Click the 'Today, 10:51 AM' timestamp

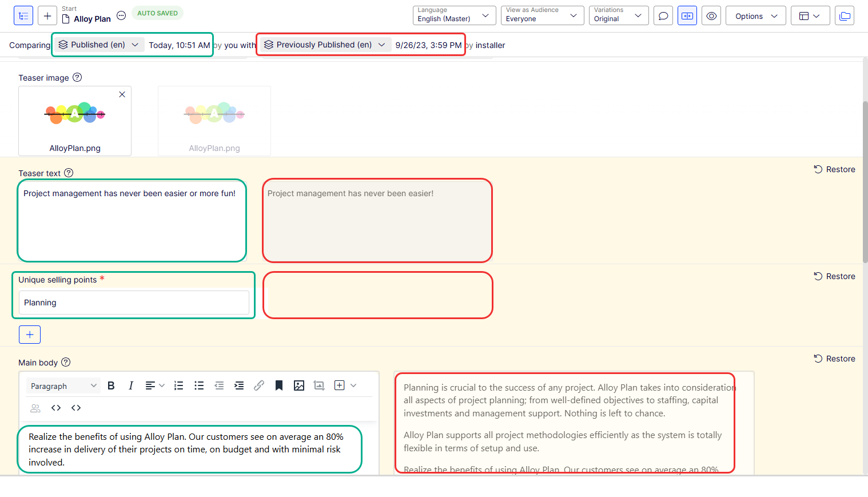pos(180,45)
